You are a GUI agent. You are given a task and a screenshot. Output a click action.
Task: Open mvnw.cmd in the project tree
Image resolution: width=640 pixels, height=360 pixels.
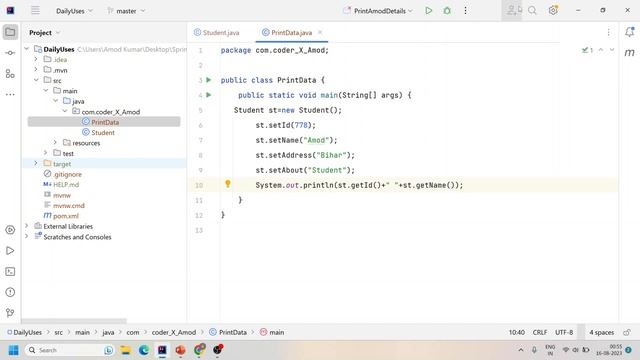(x=64, y=205)
